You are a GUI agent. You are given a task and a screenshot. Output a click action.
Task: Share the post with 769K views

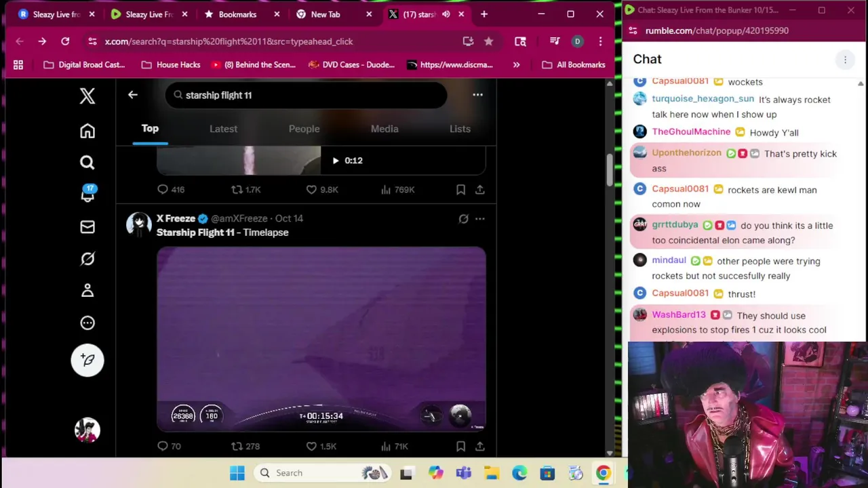(479, 190)
